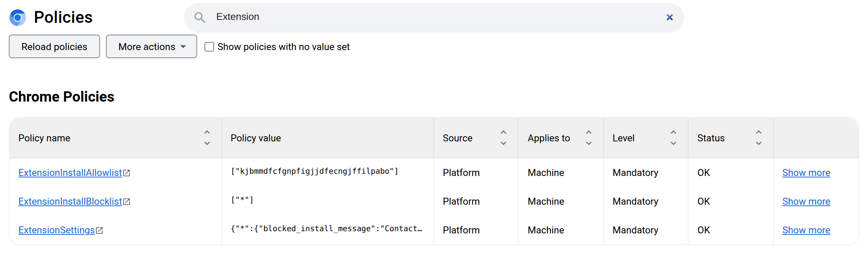The height and width of the screenshot is (254, 868).
Task: Click external link icon after ExtensionInstallAllowlist
Action: (127, 173)
